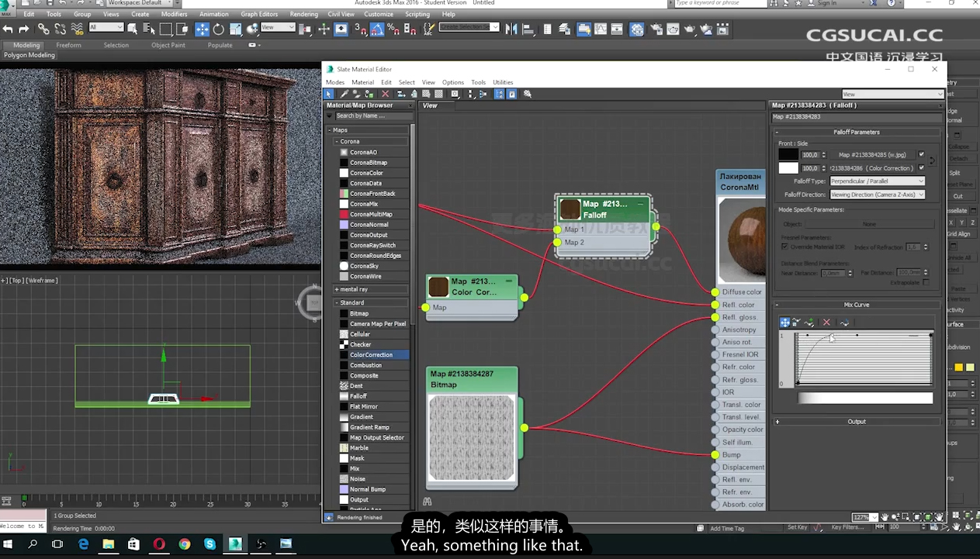This screenshot has width=980, height=559.
Task: Pick Material From Object eyedropper in Slate editor
Action: [x=345, y=94]
